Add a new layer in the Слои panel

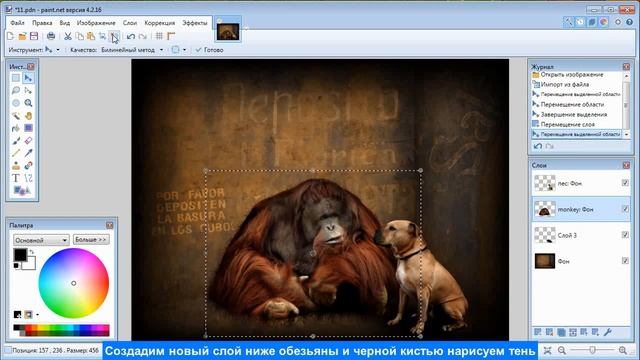[538, 332]
